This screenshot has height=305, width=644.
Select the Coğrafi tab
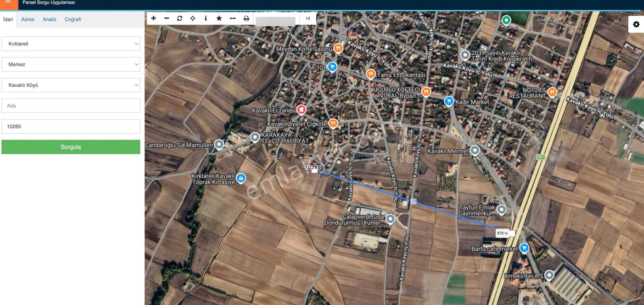point(73,19)
